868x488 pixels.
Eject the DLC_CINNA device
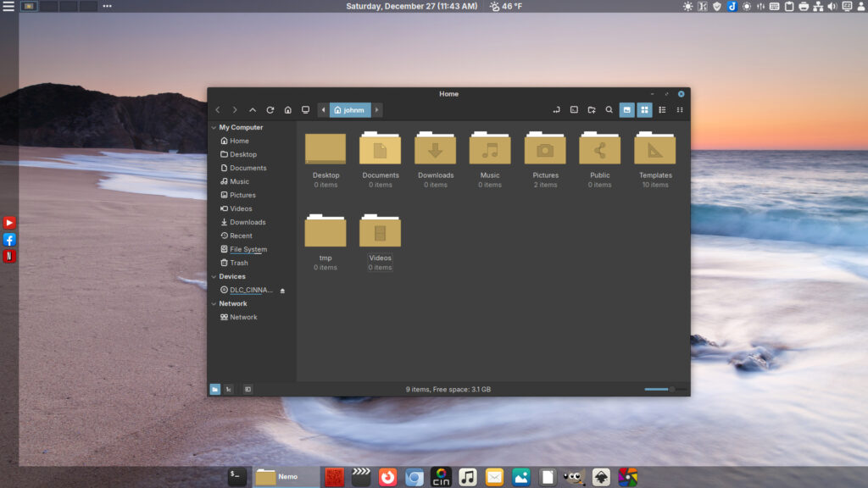pos(282,291)
